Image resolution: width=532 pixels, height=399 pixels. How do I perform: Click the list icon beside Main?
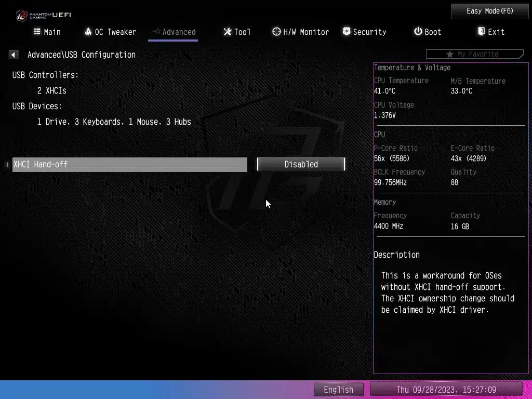tap(37, 32)
